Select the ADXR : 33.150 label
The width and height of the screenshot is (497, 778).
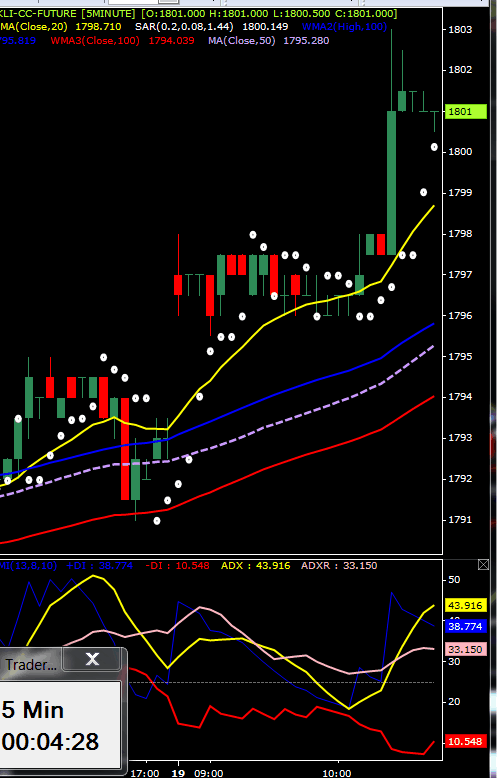339,566
